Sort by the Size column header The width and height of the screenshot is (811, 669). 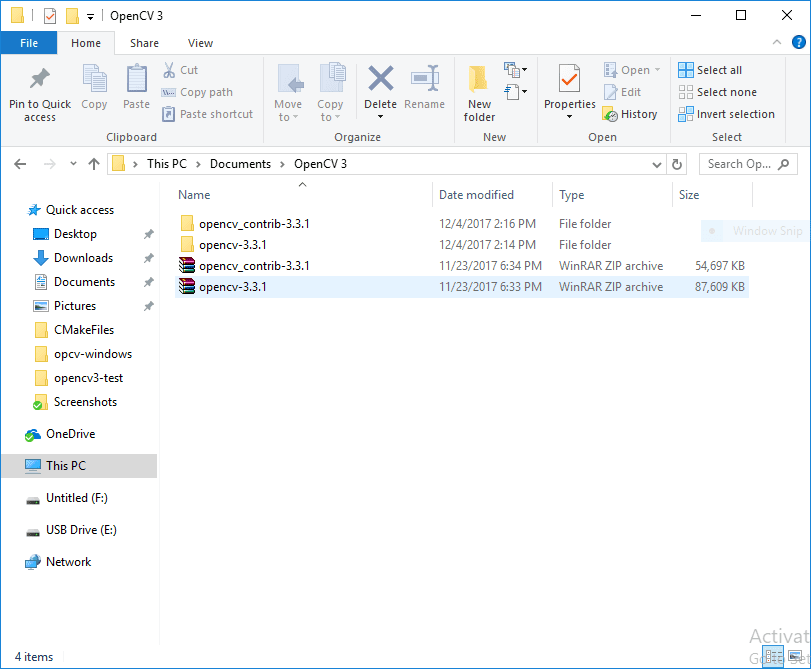[713, 195]
